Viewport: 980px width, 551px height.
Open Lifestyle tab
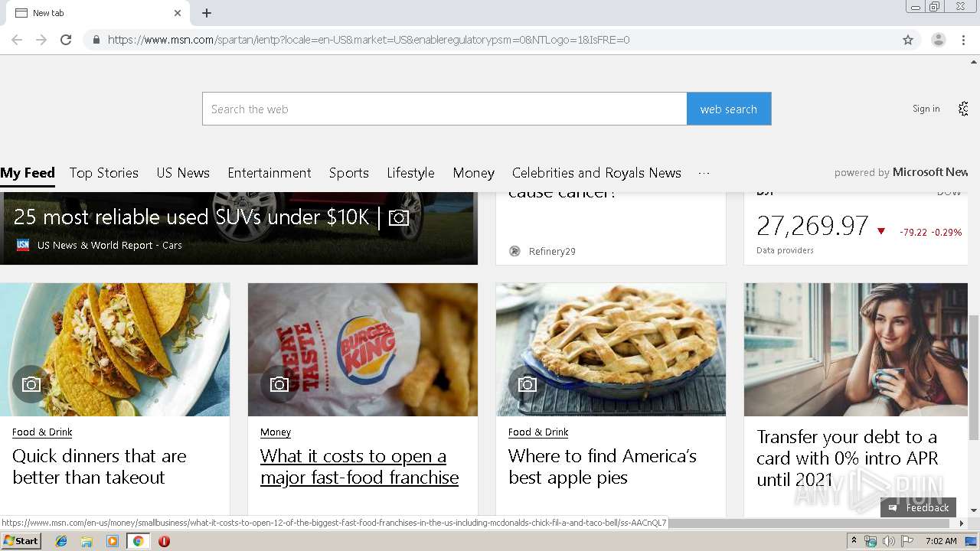click(410, 173)
